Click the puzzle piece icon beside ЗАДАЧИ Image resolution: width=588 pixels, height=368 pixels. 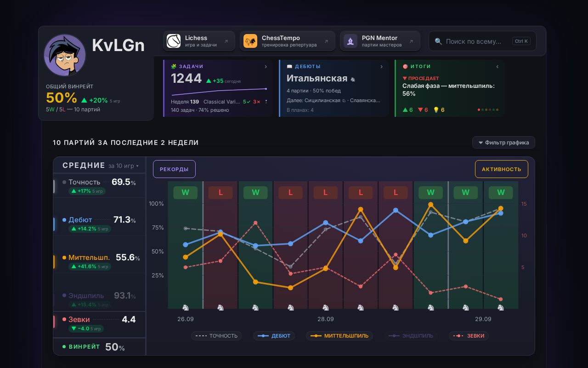point(174,67)
